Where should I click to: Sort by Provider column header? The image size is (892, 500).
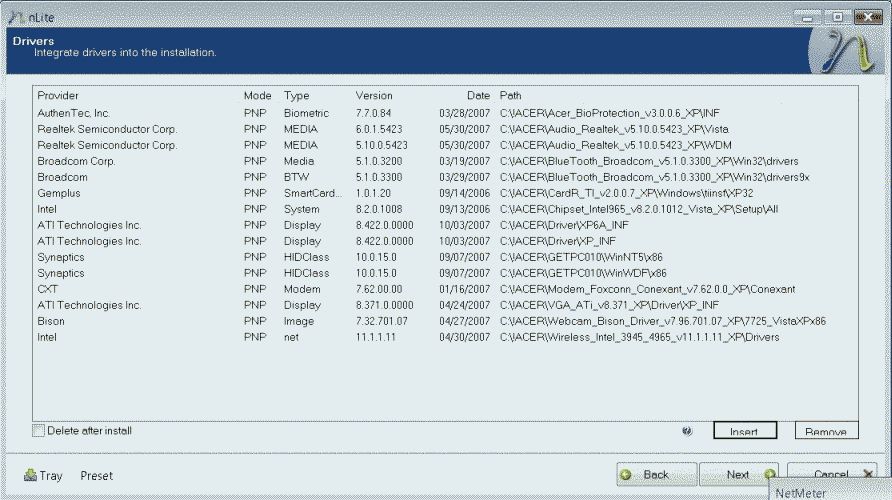(58, 96)
